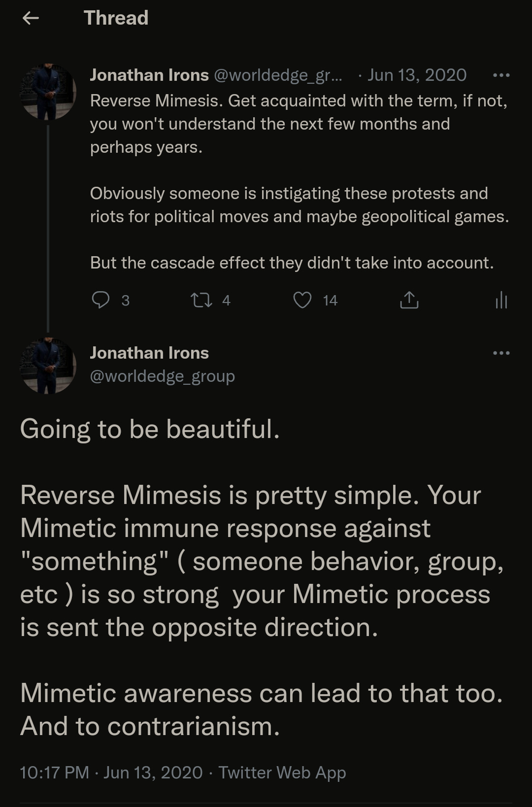
Task: Click the reply count showing 3
Action: [x=125, y=300]
